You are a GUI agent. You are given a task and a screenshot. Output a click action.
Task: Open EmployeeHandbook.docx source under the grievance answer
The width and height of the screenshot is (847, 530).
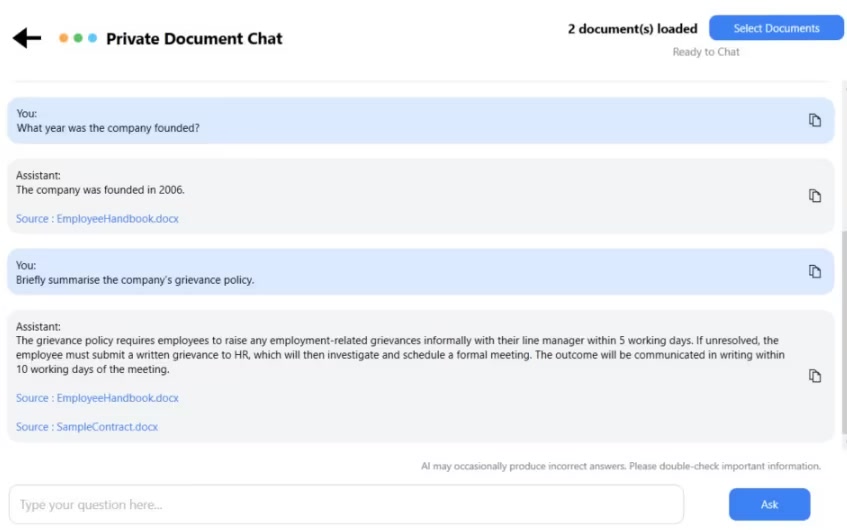pos(97,398)
